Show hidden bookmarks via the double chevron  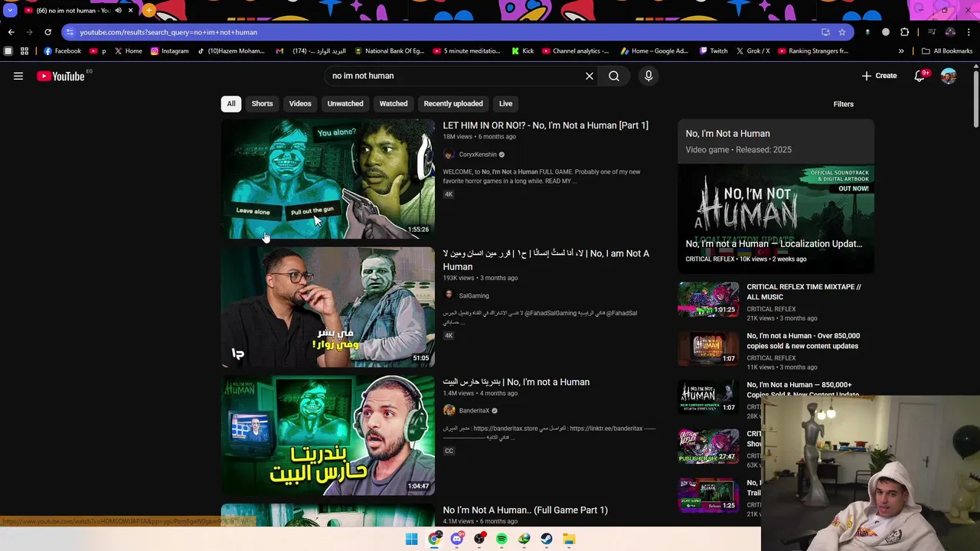pyautogui.click(x=901, y=51)
